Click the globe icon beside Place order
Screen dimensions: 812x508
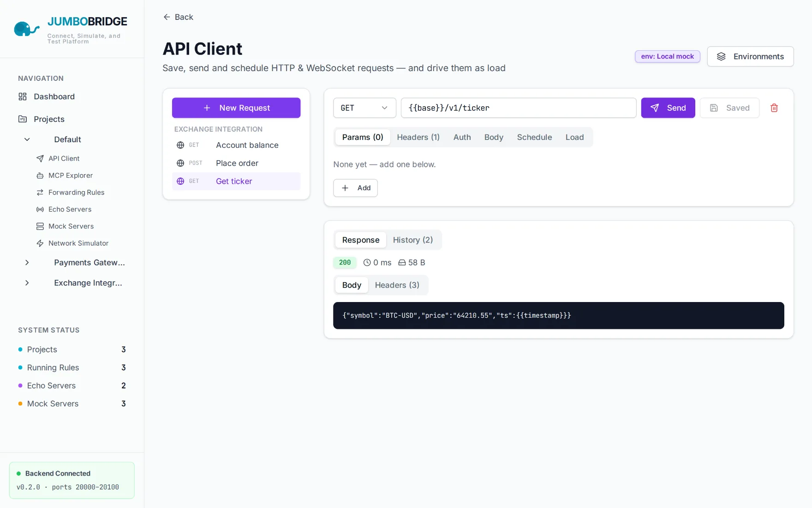[x=180, y=163]
